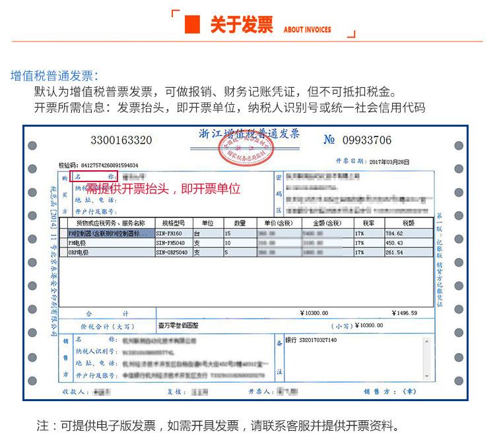The height and width of the screenshot is (448, 495).
Task: Click the remark text 银行 SD20170327140
Action: click(x=311, y=340)
